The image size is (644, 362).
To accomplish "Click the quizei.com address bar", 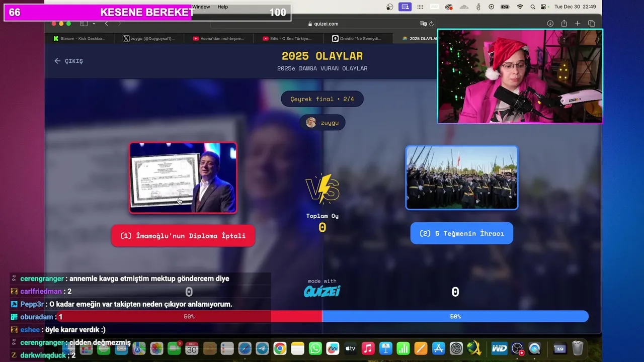I will pos(323,24).
